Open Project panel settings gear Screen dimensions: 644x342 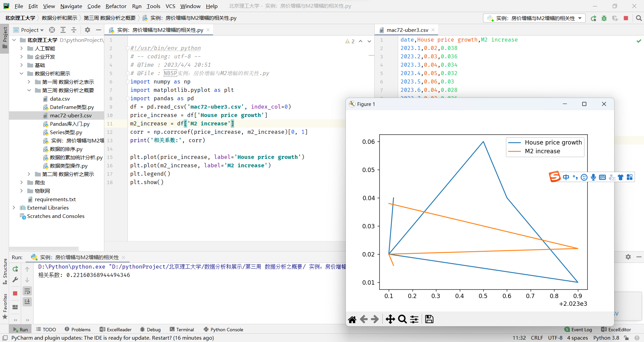[x=88, y=30]
